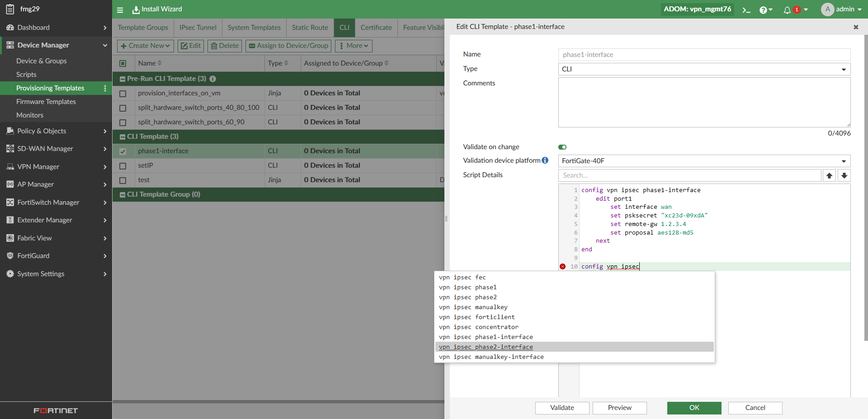Click into the Script Details search field

[x=689, y=175]
